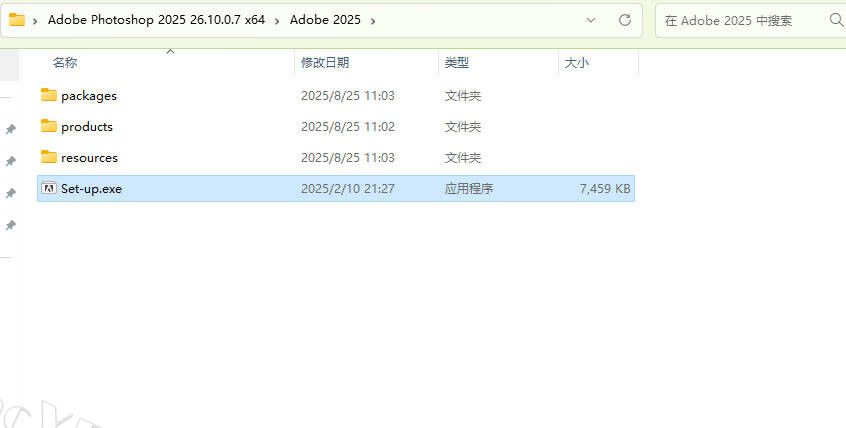Click 文件夹 type in packages row

[x=463, y=96]
